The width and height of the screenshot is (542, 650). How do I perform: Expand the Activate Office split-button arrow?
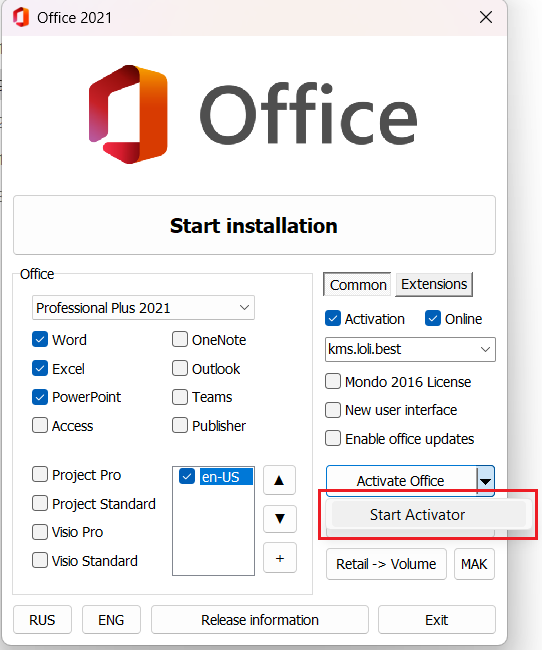pyautogui.click(x=485, y=481)
